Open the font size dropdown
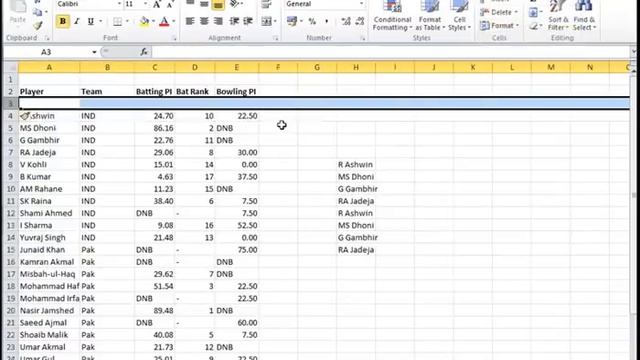This screenshot has width=640, height=360. pyautogui.click(x=145, y=4)
